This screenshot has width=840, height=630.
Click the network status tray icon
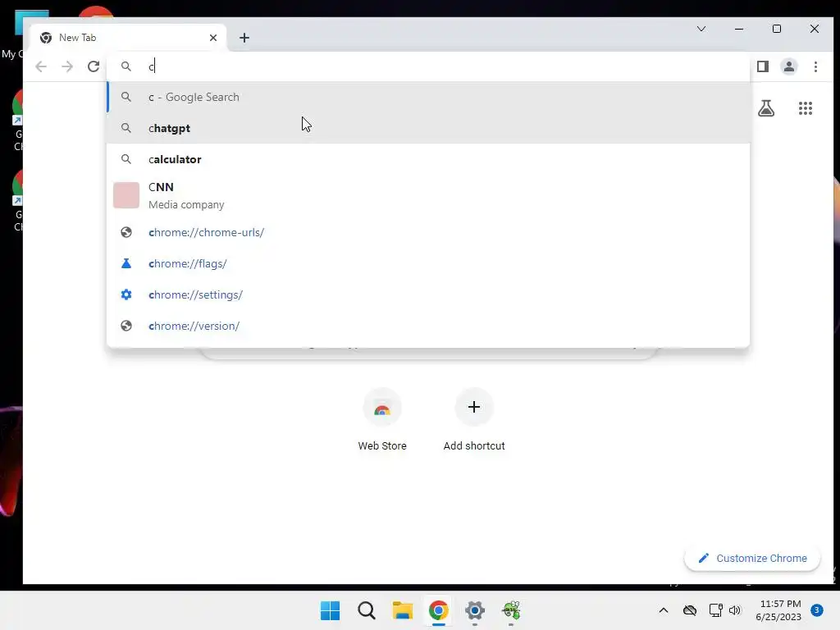(715, 610)
